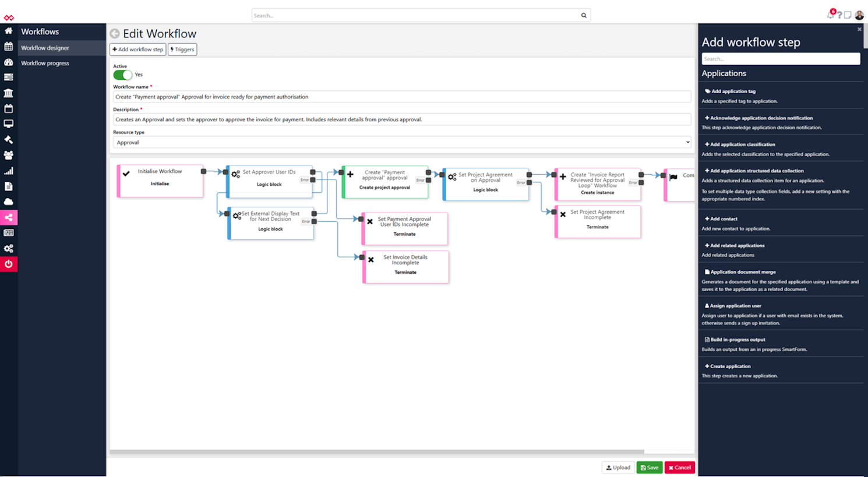This screenshot has height=477, width=868.
Task: Click the help question mark icon
Action: (x=839, y=15)
